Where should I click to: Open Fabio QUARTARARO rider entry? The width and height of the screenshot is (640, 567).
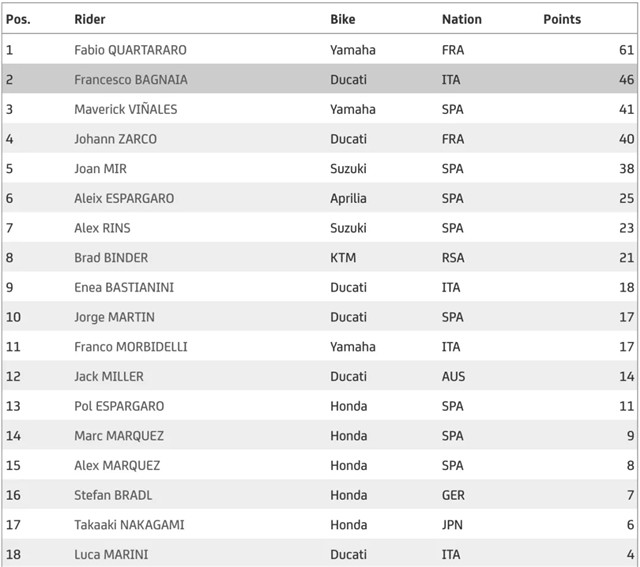130,50
